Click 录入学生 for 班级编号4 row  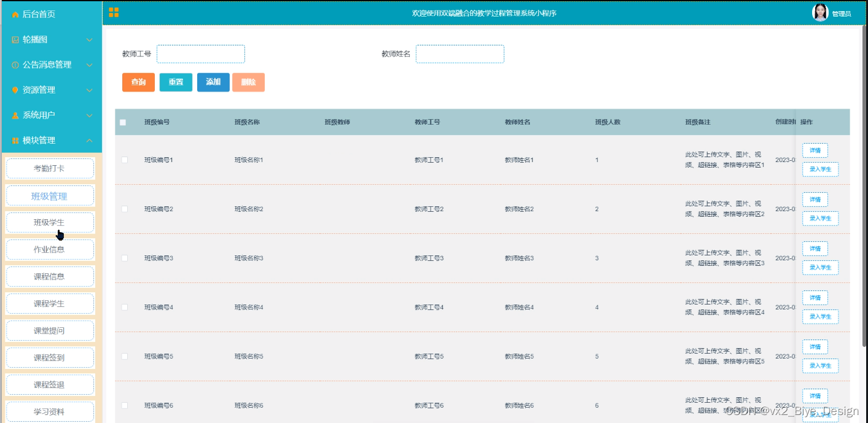[x=820, y=317]
